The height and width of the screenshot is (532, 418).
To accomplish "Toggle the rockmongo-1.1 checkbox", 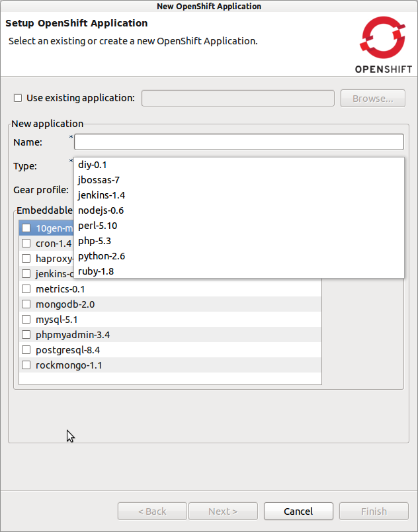I will 26,365.
